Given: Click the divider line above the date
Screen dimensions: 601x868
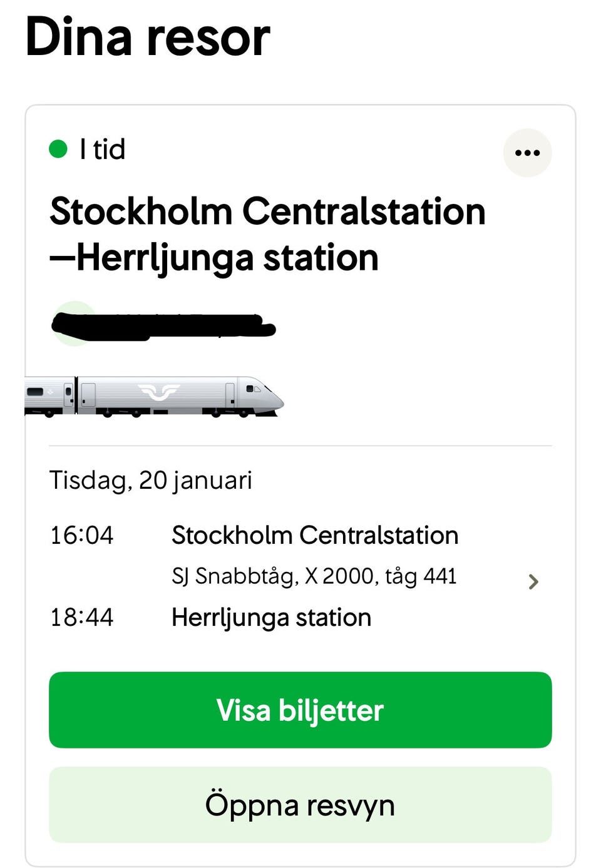Looking at the screenshot, I should pos(300,446).
